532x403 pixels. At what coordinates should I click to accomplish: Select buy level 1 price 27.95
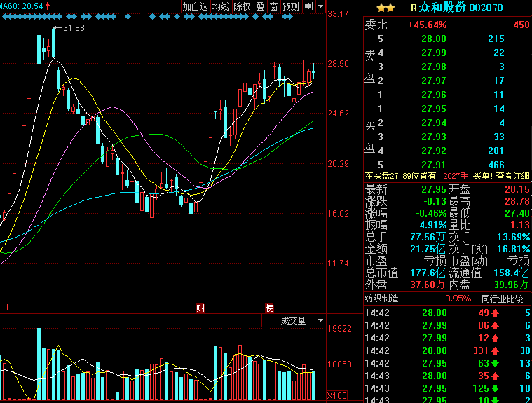pos(434,109)
